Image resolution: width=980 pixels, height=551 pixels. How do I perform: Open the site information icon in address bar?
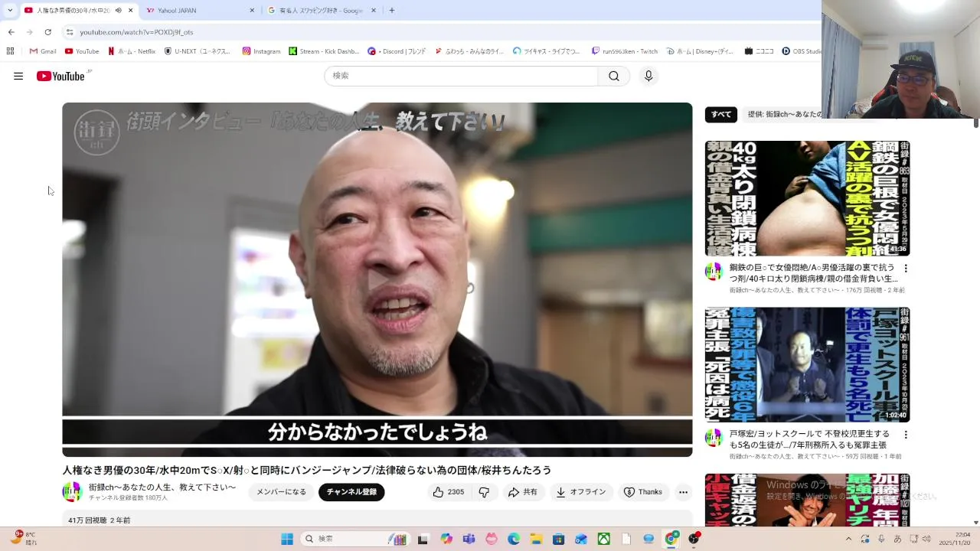[x=70, y=32]
